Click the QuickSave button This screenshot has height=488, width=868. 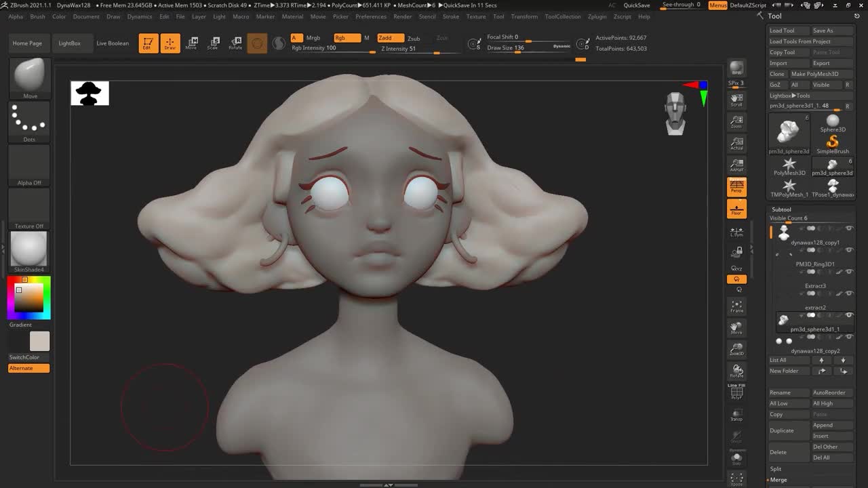637,5
